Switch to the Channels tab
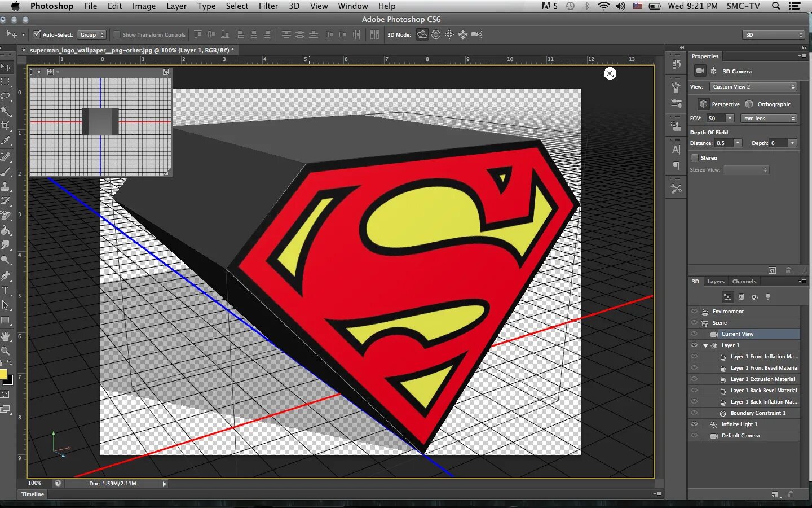The height and width of the screenshot is (508, 812). 744,281
